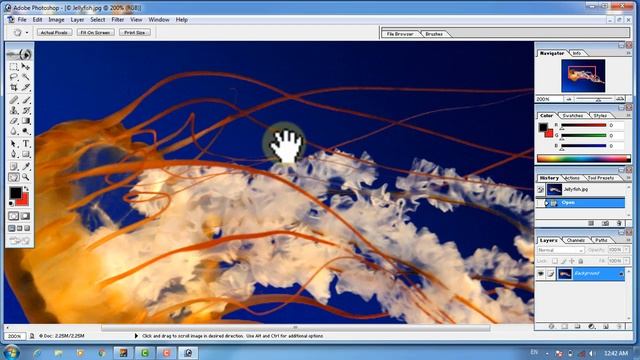Open Color panel flyout menu
The height and width of the screenshot is (360, 640).
coord(629,116)
